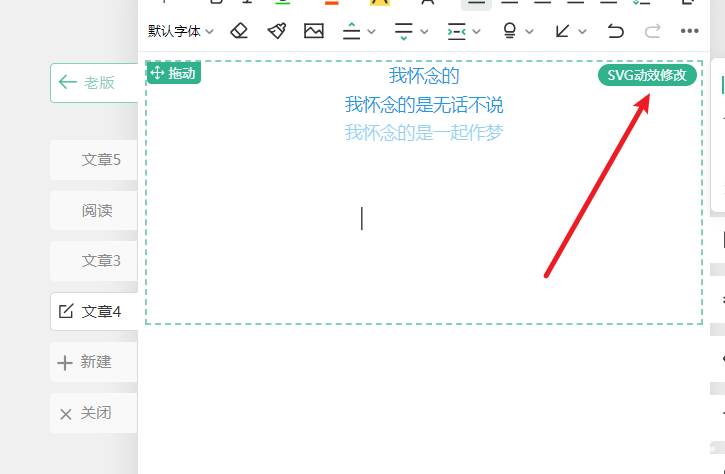Screen dimensions: 725x474
Task: Open the stamp-shaped icon dropdown
Action: (x=509, y=31)
